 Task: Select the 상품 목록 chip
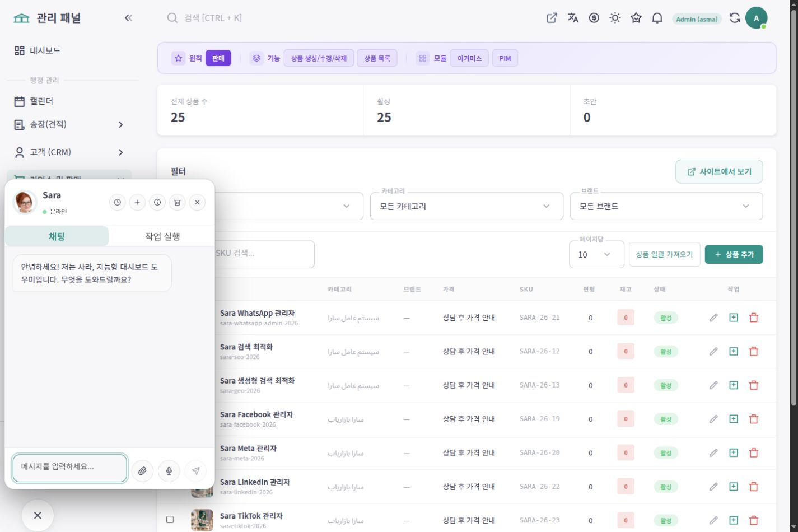point(377,58)
